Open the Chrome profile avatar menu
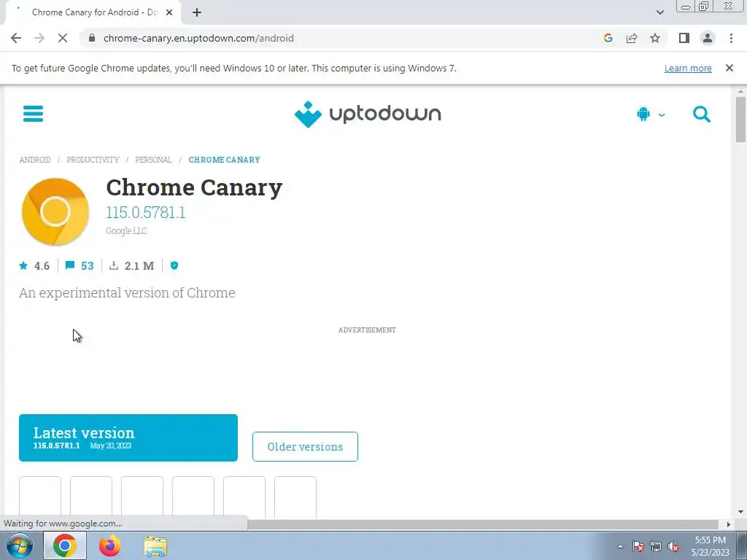The width and height of the screenshot is (747, 560). coord(708,38)
